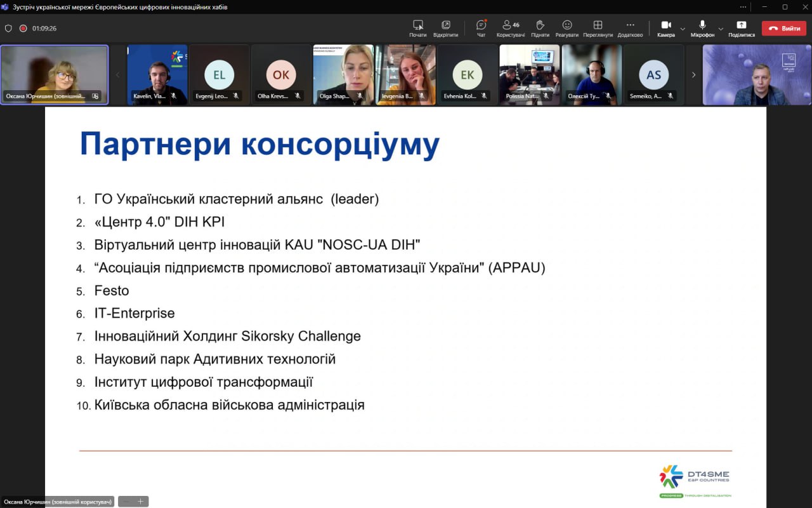Show the Користувачі participants list
Image resolution: width=812 pixels, height=508 pixels.
point(510,28)
